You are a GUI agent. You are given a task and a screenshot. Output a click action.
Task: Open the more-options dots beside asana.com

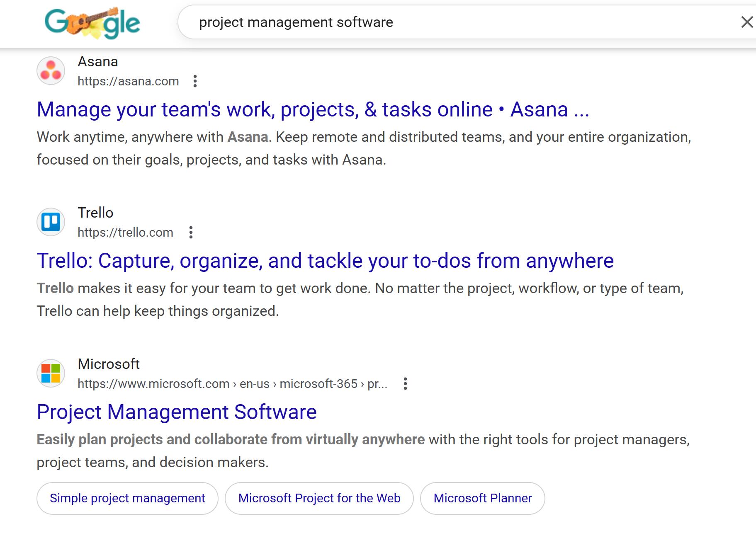coord(195,81)
